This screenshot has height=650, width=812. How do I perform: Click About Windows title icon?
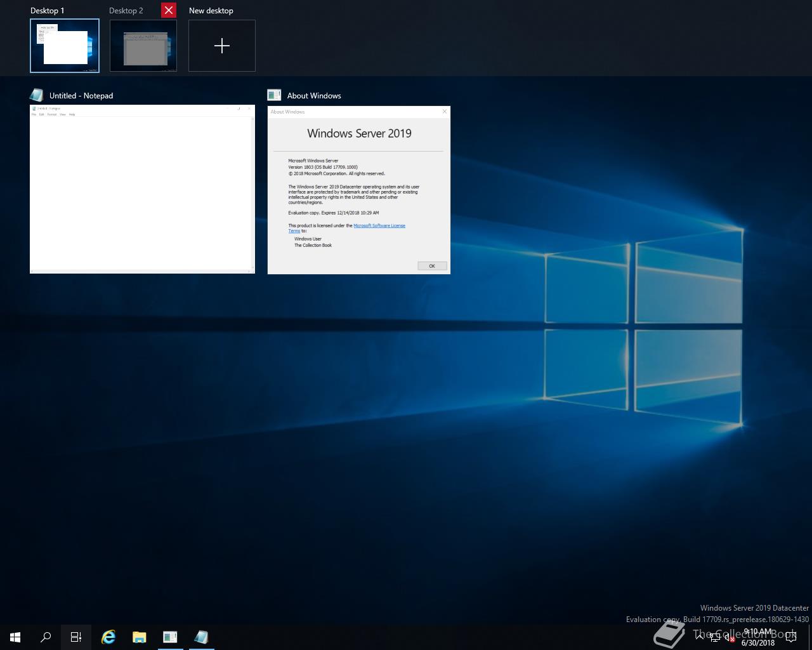pos(274,95)
